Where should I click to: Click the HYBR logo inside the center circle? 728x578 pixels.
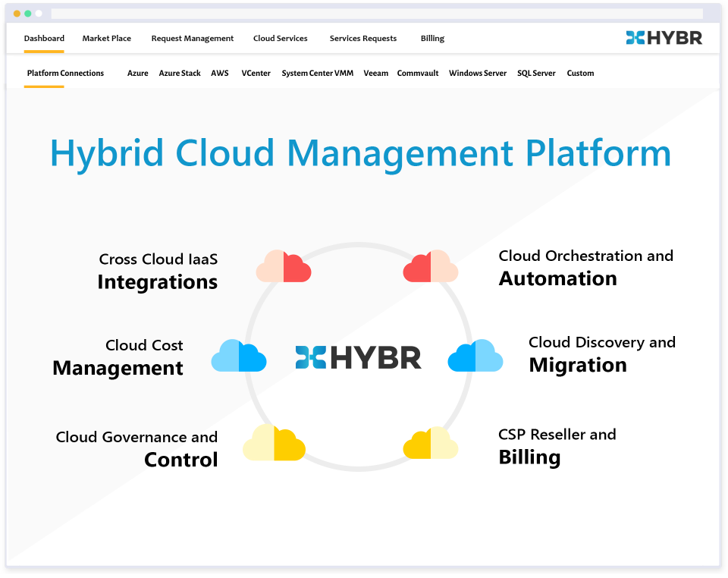pyautogui.click(x=358, y=355)
